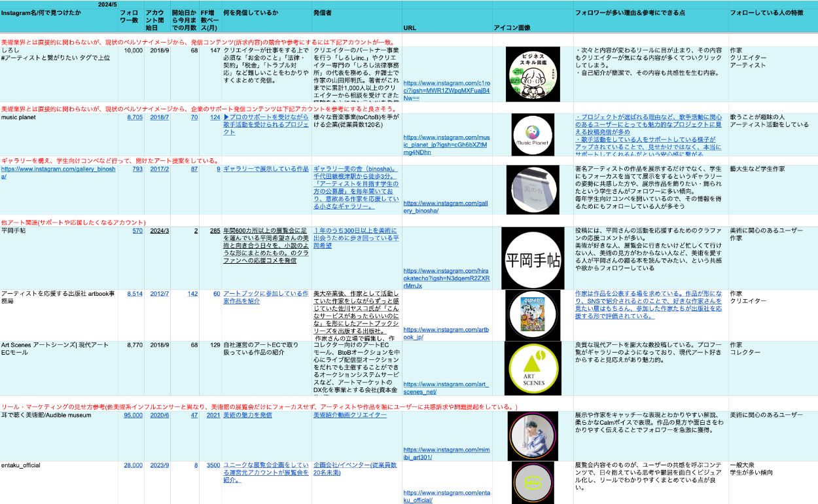
Task: Open the art_scenes_net Instagram URL
Action: (x=446, y=387)
